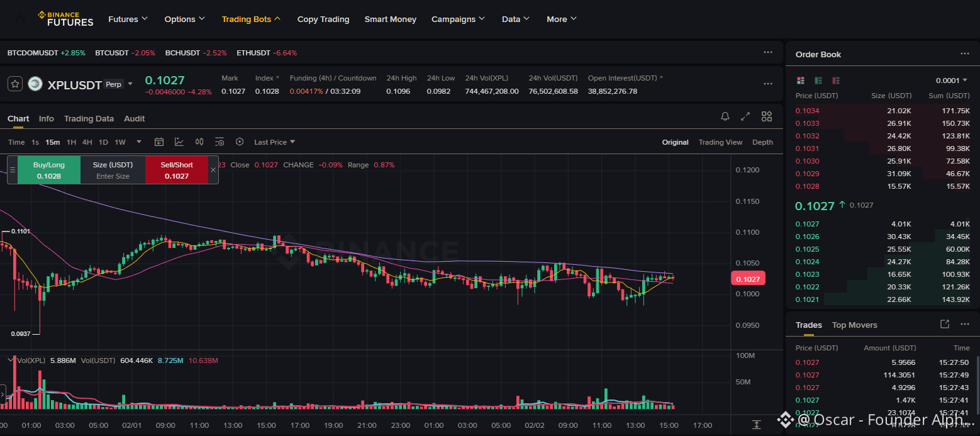Select the Trades tab
Screen dimensions: 980x436
[x=808, y=325]
